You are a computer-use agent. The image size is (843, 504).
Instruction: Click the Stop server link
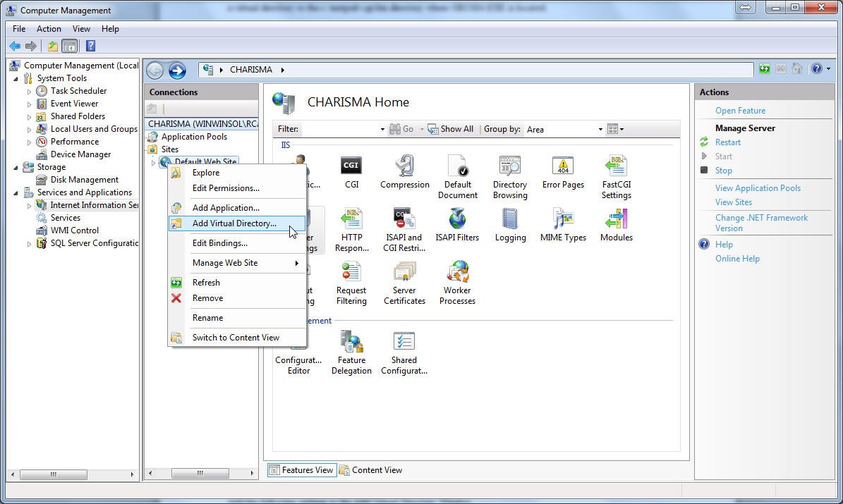point(723,171)
